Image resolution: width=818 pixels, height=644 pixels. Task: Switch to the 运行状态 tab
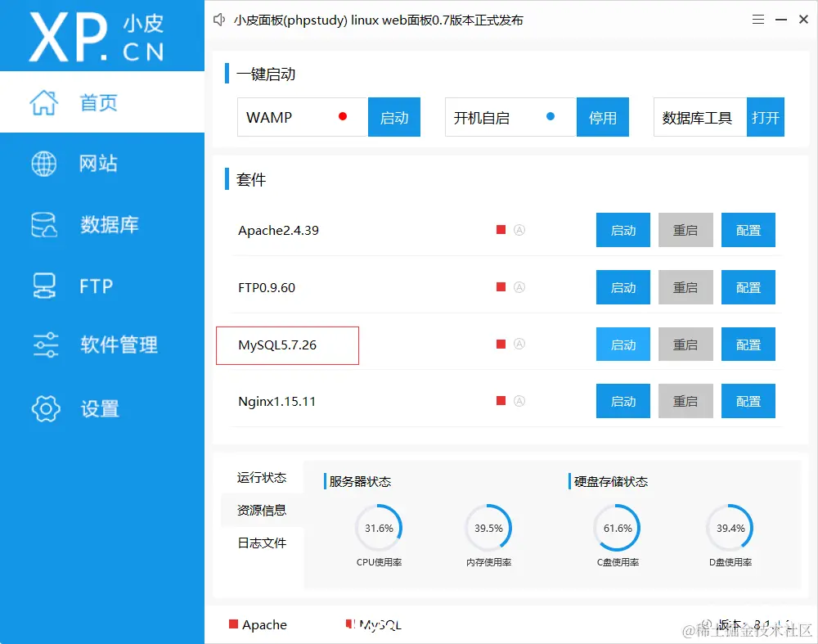(x=262, y=478)
